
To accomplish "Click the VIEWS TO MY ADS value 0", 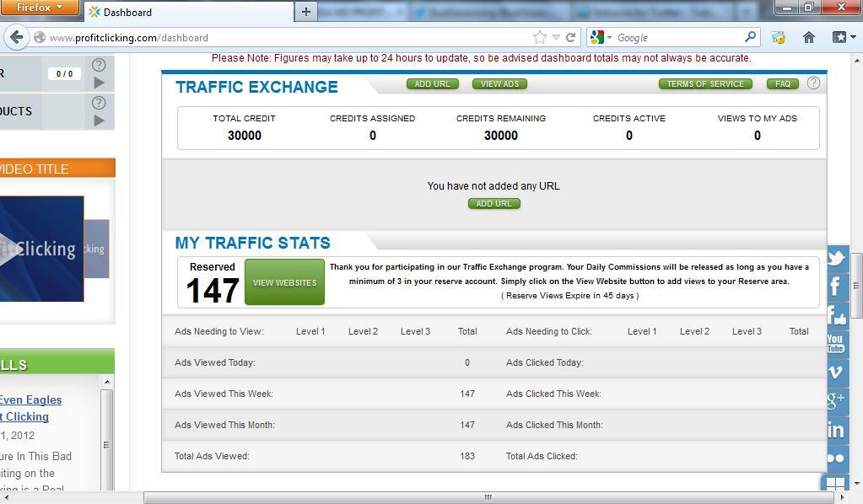I will (x=758, y=136).
